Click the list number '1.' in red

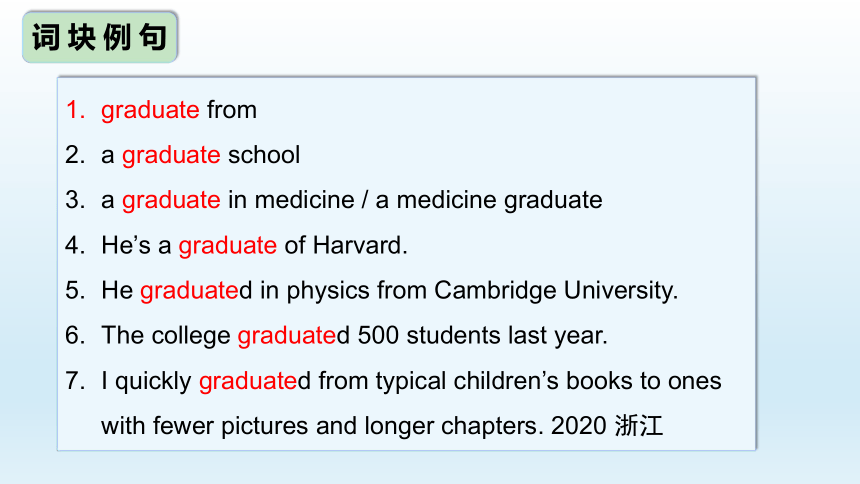pos(75,110)
